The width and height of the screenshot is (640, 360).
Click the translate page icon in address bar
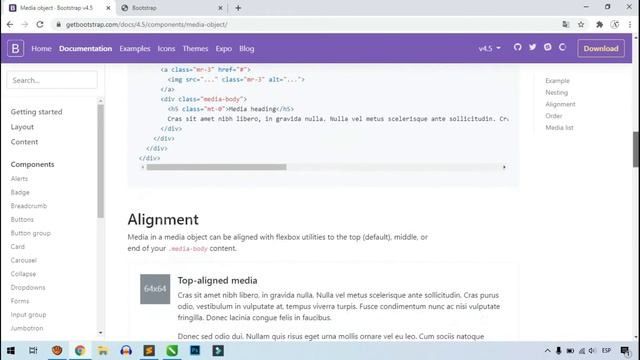(566, 24)
